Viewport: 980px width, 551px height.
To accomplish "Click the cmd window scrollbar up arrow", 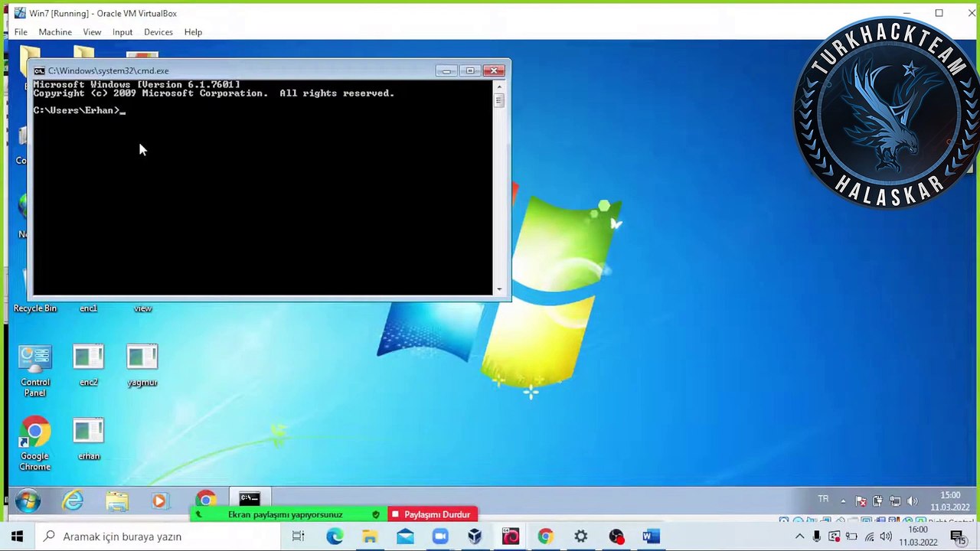I will 499,86.
